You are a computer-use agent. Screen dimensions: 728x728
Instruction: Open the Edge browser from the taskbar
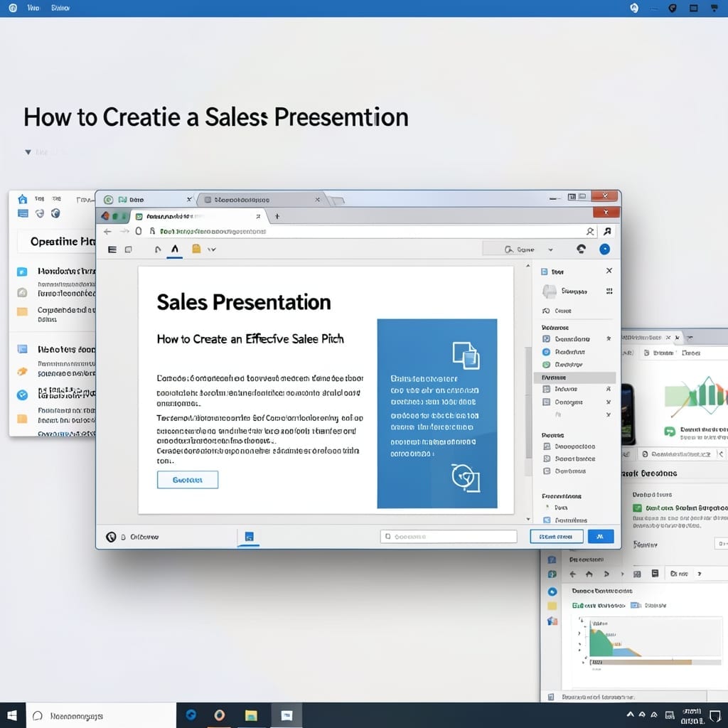coord(191,715)
